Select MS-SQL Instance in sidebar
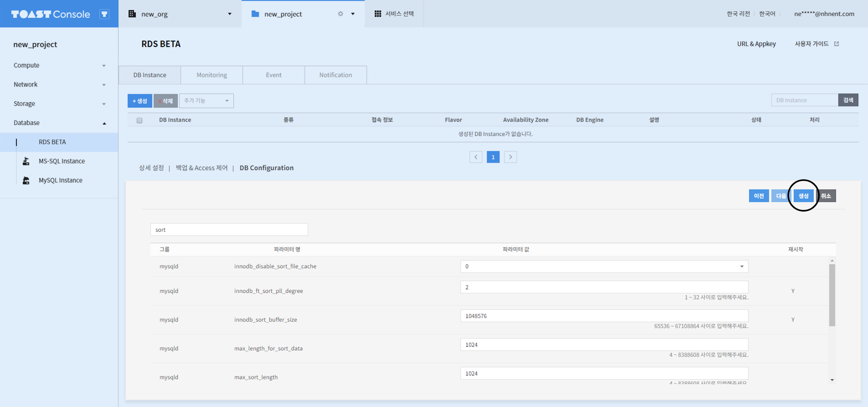This screenshot has width=868, height=407. click(x=62, y=161)
